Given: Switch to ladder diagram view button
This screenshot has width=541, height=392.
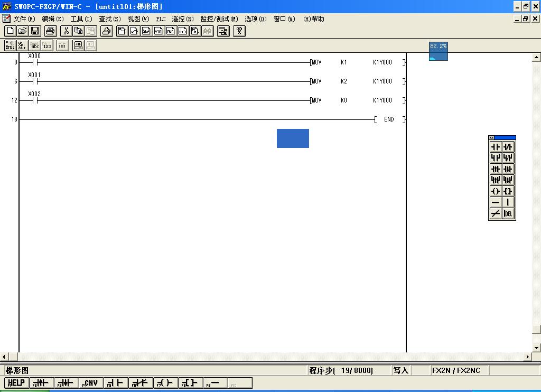Looking at the screenshot, I should point(10,45).
